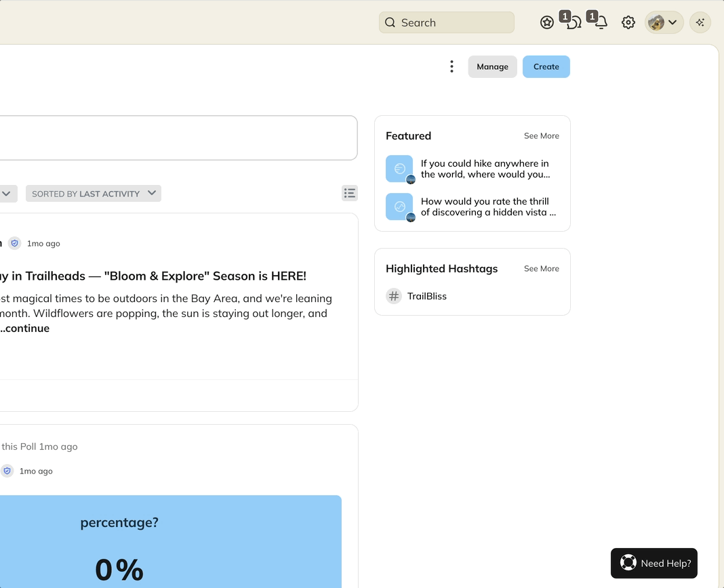Click the Need Help? button
This screenshot has height=588, width=724.
click(653, 563)
